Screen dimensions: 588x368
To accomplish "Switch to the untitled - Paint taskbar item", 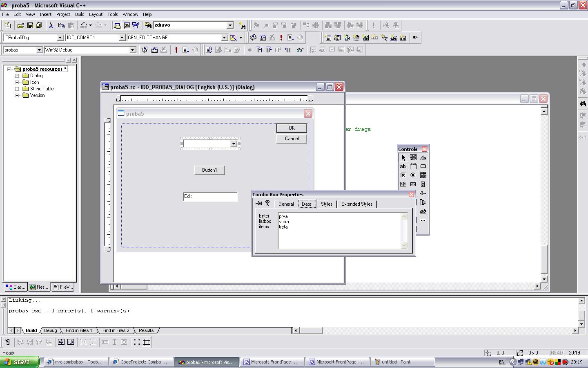I will 402,362.
